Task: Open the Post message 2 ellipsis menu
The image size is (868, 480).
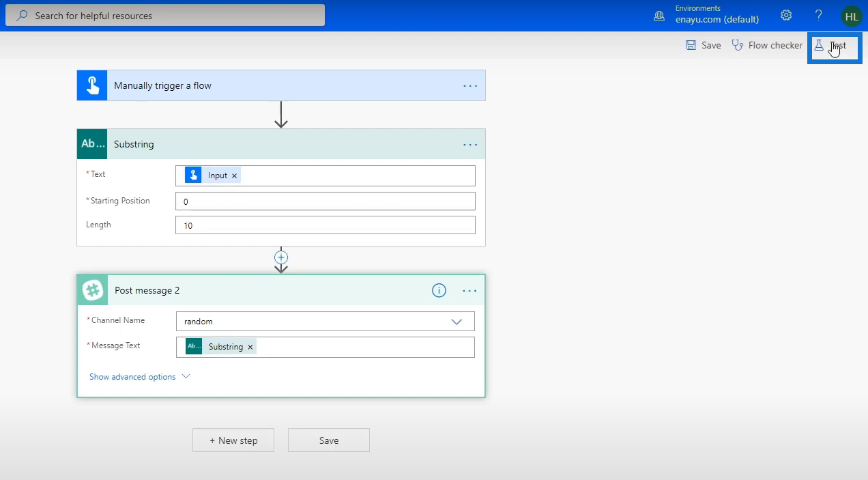Action: point(469,291)
